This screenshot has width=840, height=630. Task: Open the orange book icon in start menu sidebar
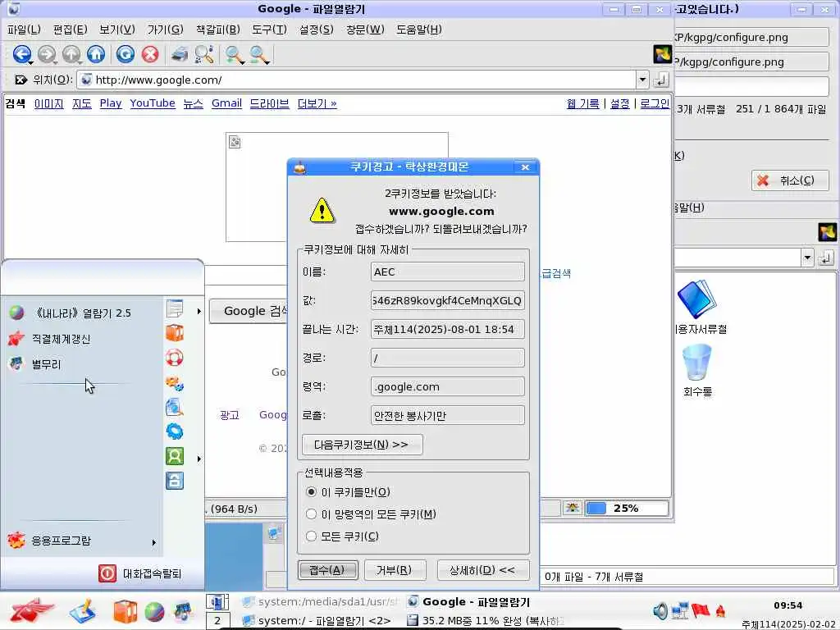(175, 333)
